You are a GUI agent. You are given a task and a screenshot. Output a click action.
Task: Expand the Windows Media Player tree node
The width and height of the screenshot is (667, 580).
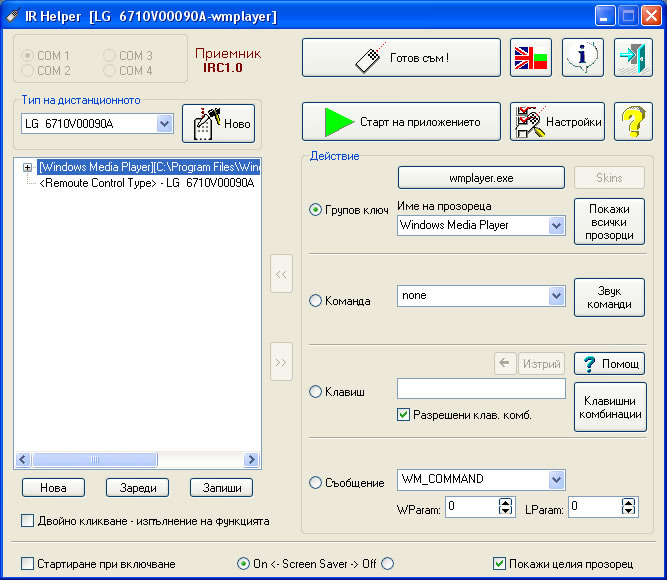click(x=27, y=167)
